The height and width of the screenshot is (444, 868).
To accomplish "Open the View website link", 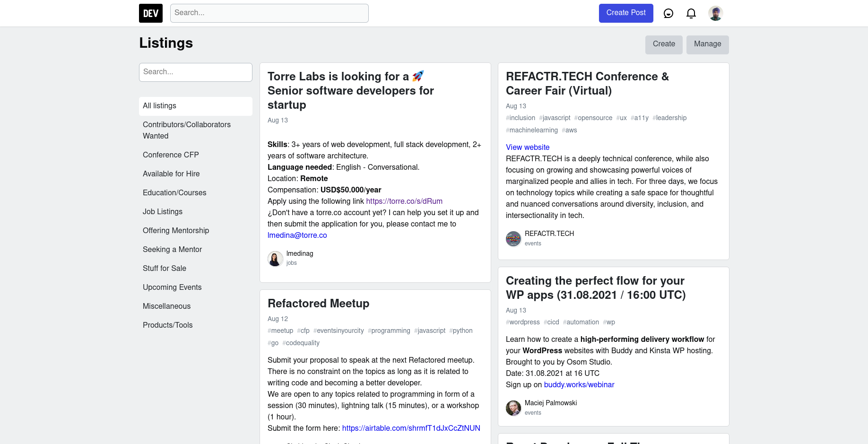I will tap(528, 148).
